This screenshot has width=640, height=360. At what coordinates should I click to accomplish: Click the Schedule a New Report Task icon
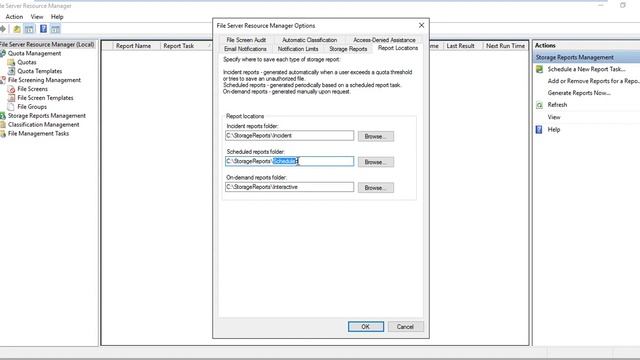pyautogui.click(x=540, y=69)
